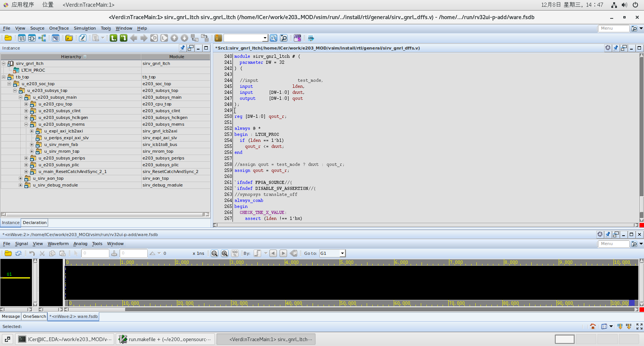The image size is (644, 346).
Task: Switch to the OneSearch tab
Action: pyautogui.click(x=34, y=316)
